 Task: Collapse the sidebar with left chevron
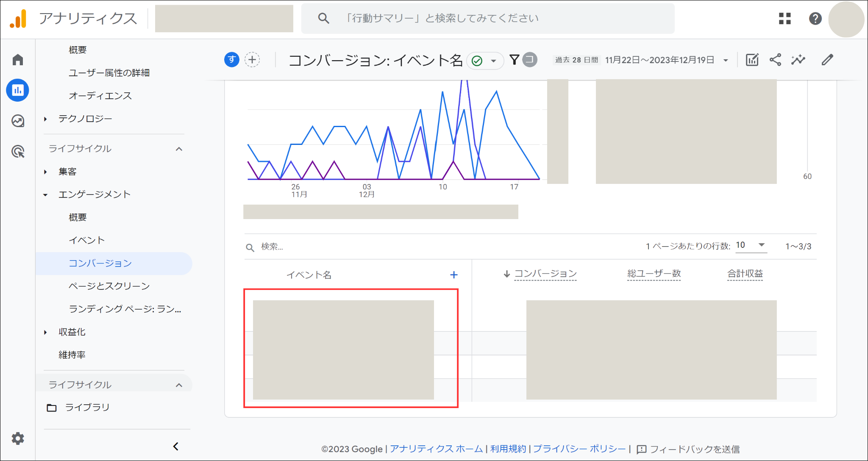pos(176,446)
